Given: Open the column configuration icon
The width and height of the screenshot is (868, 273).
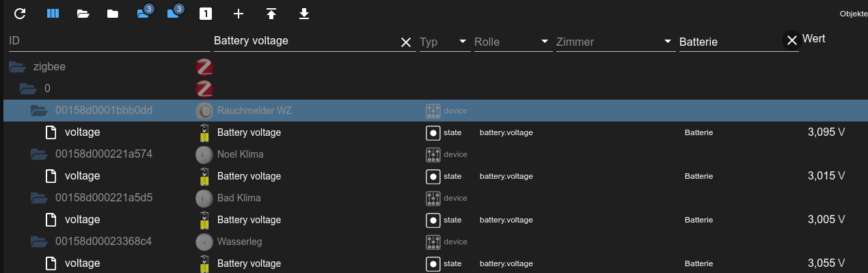Looking at the screenshot, I should click(x=53, y=14).
